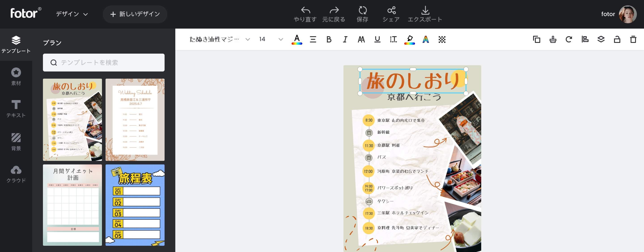This screenshot has width=644, height=252.
Task: Open the 背景 sidebar panel
Action: coord(16,142)
